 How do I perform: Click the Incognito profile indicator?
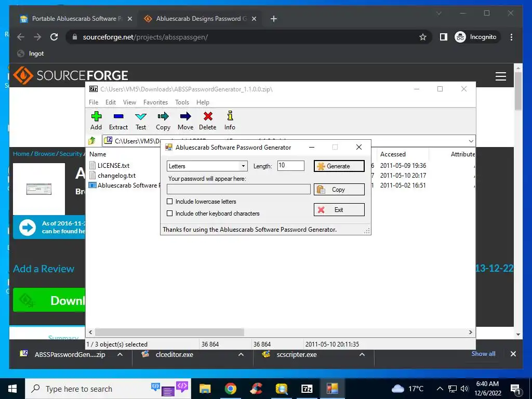[476, 37]
